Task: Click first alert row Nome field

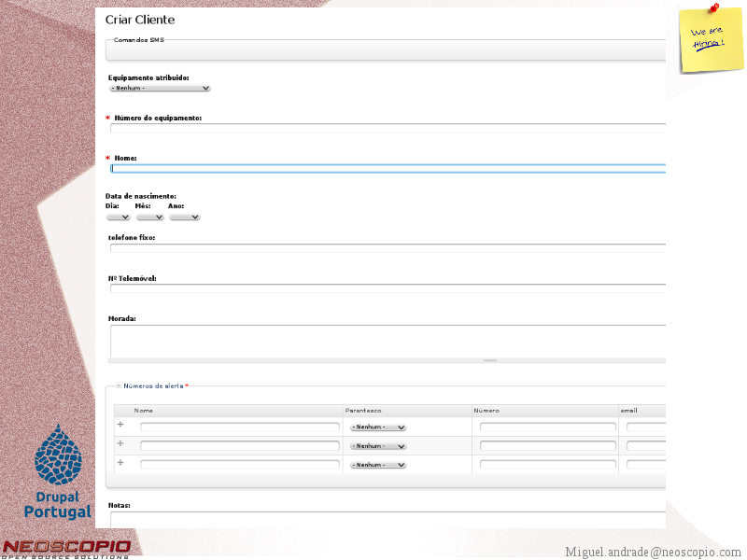Action: point(240,427)
